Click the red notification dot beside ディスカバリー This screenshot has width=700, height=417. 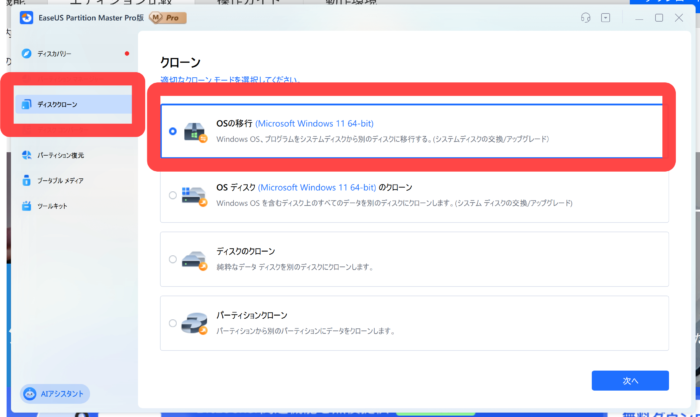click(127, 54)
